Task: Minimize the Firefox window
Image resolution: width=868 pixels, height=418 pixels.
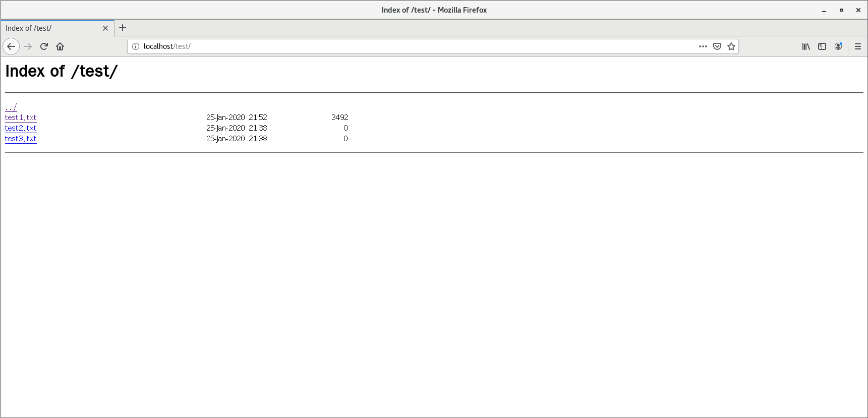Action: 824,10
